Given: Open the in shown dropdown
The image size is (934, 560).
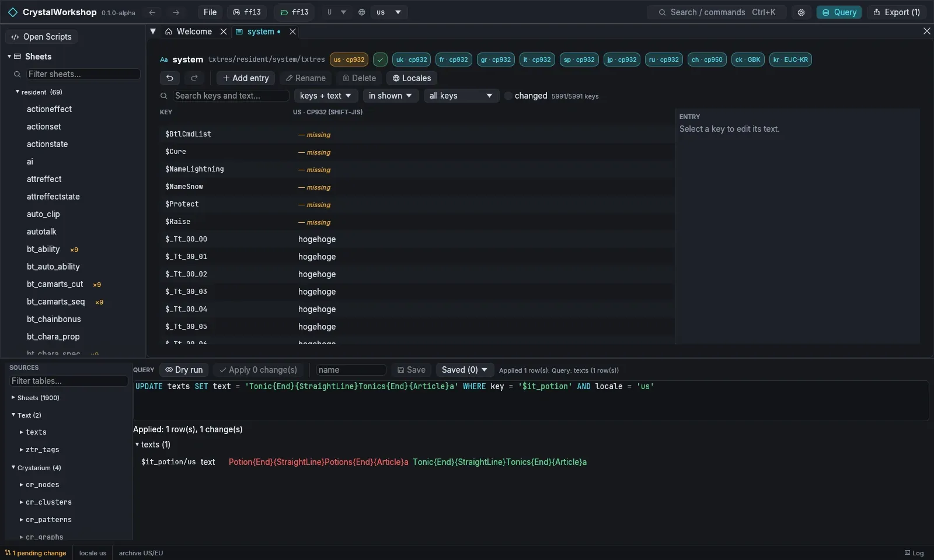Looking at the screenshot, I should (391, 96).
